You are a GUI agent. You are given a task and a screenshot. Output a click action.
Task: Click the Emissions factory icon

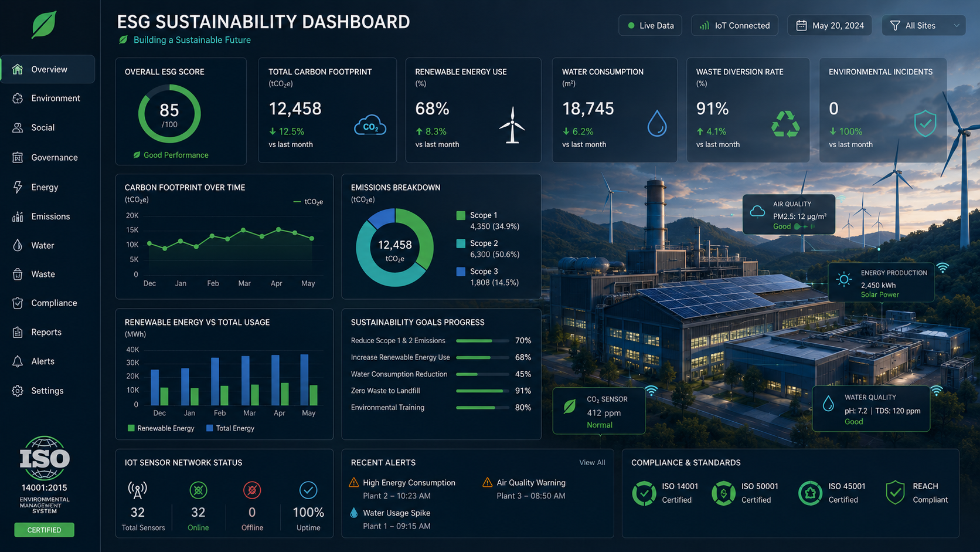pos(18,216)
